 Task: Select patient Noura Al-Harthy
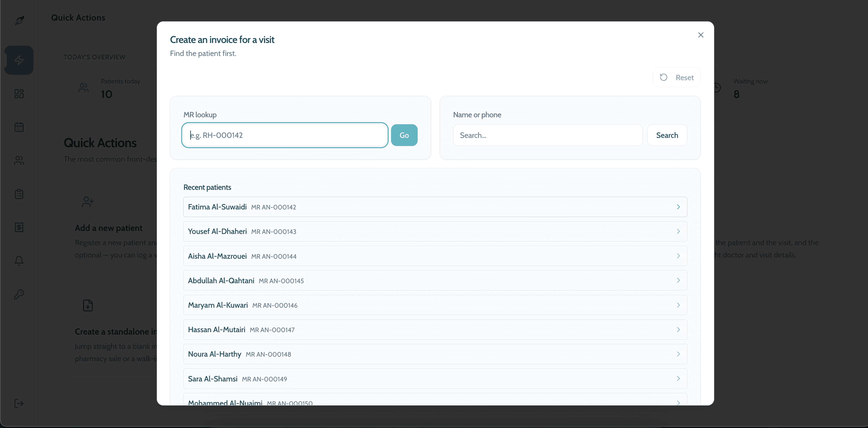(x=435, y=354)
